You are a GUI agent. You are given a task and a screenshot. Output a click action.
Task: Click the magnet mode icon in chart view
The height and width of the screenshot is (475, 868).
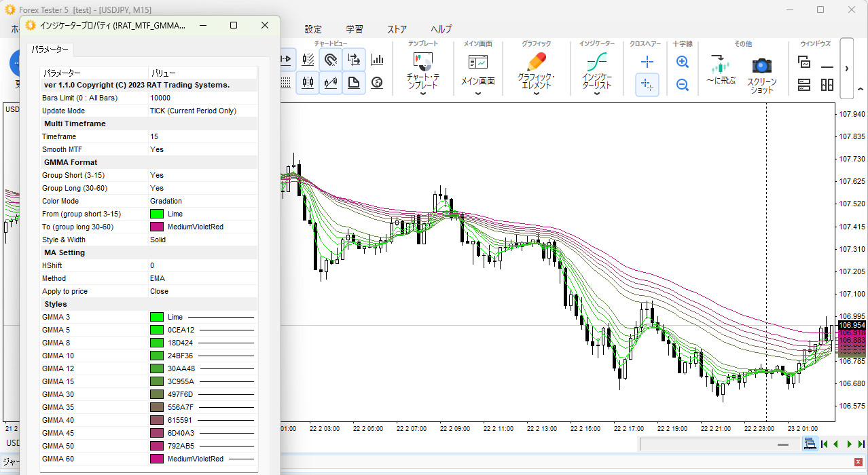[331, 60]
